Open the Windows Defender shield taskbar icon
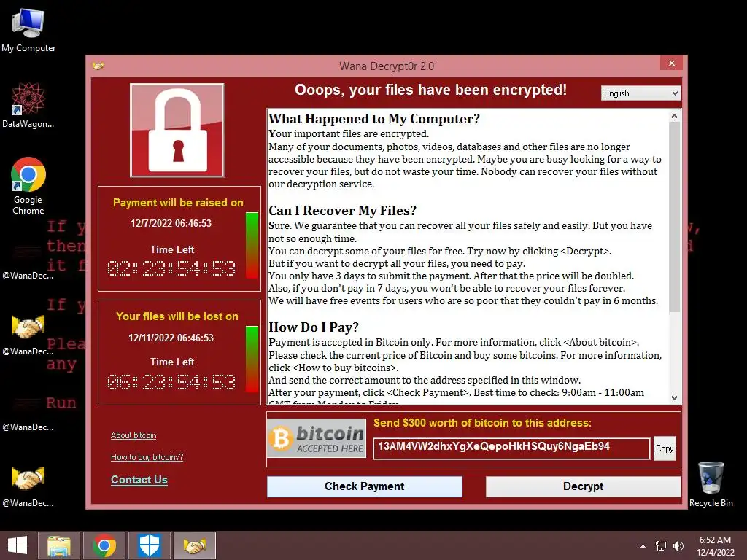The width and height of the screenshot is (747, 560). [150, 545]
